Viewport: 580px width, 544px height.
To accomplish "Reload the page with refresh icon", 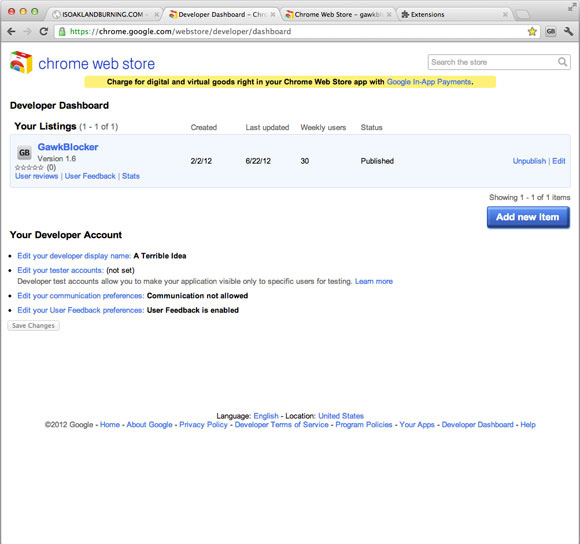I will pos(44,32).
